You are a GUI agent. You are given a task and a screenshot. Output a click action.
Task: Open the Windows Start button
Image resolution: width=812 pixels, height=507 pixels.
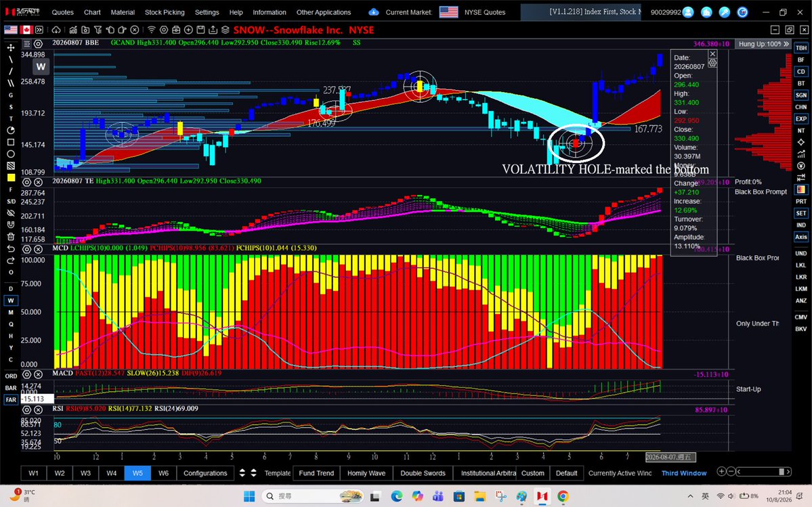click(249, 496)
